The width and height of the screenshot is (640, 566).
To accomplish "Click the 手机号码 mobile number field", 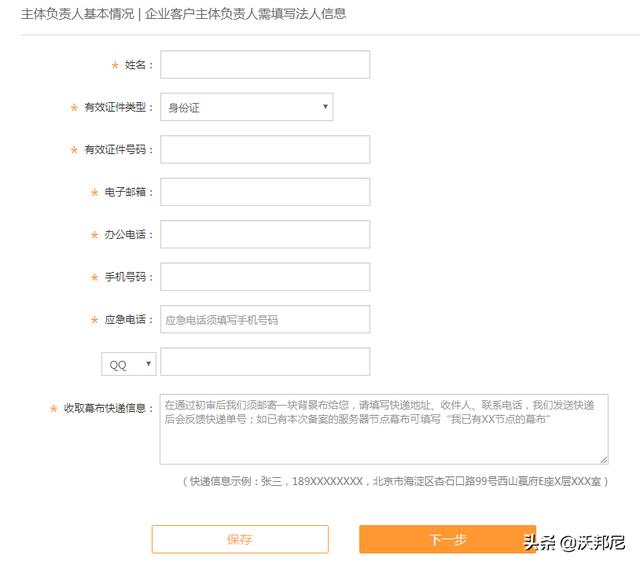I will (x=265, y=277).
